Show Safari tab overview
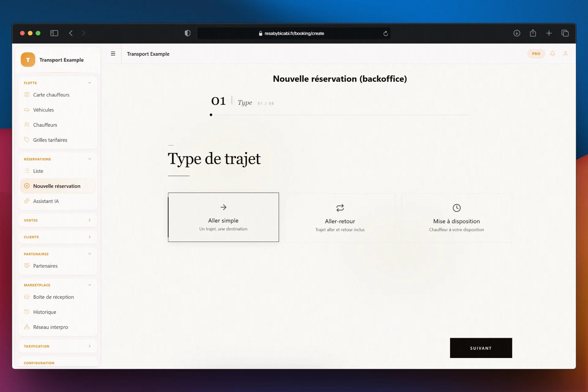This screenshot has width=588, height=392. (x=565, y=33)
